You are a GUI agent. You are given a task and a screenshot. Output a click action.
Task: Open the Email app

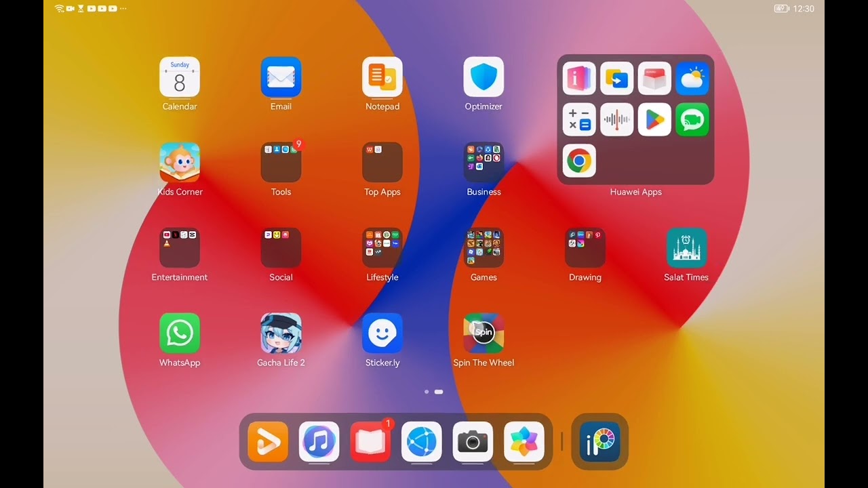[x=281, y=77]
